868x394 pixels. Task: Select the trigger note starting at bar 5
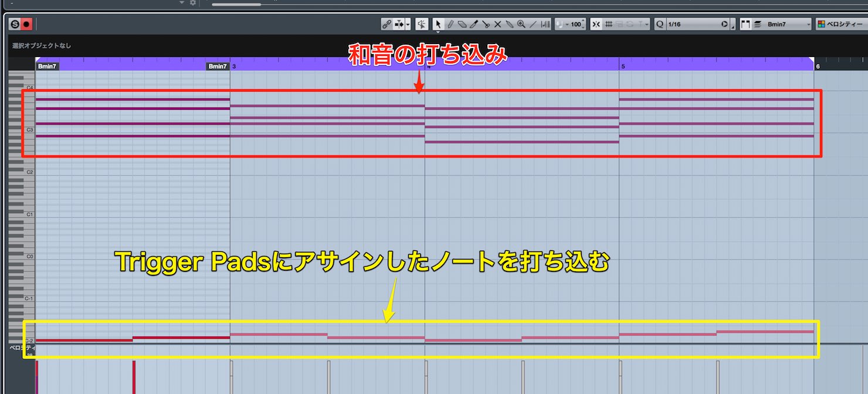(668, 334)
